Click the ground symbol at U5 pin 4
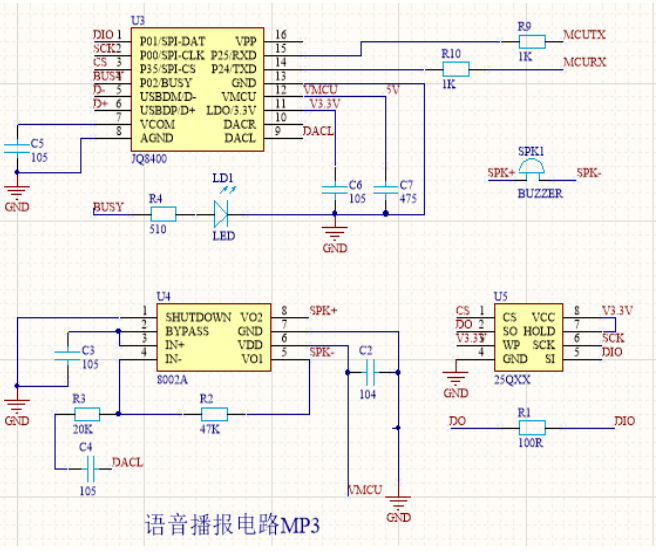Image resolution: width=671 pixels, height=555 pixels. click(455, 378)
